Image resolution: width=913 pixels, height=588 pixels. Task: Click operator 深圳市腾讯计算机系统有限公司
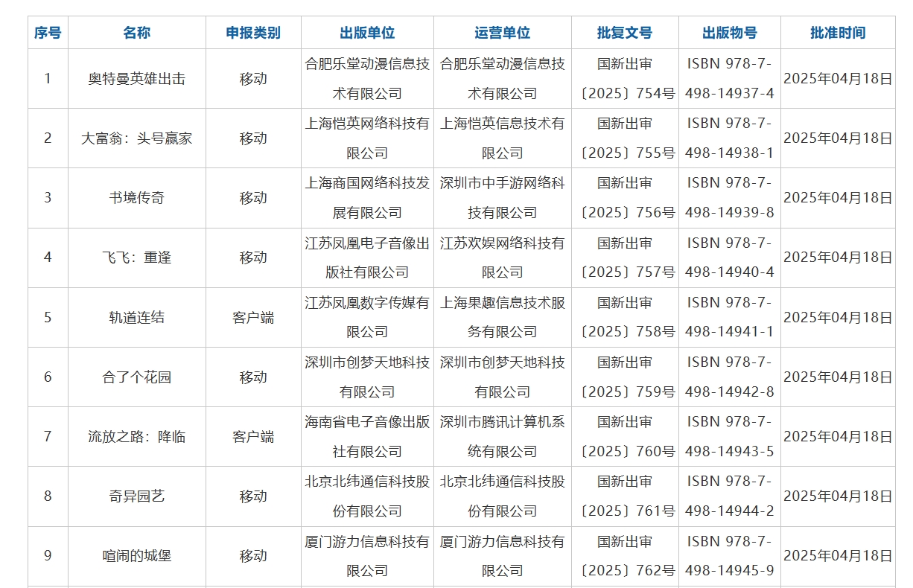click(x=503, y=437)
